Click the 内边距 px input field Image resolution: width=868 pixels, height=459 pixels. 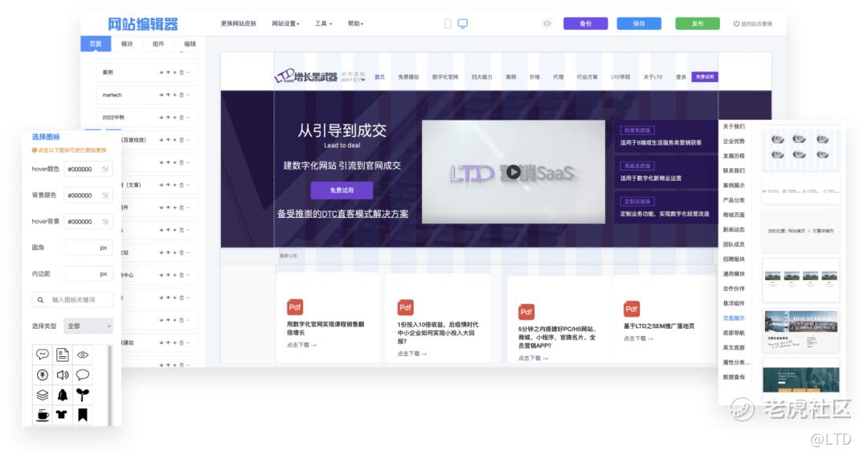[88, 273]
